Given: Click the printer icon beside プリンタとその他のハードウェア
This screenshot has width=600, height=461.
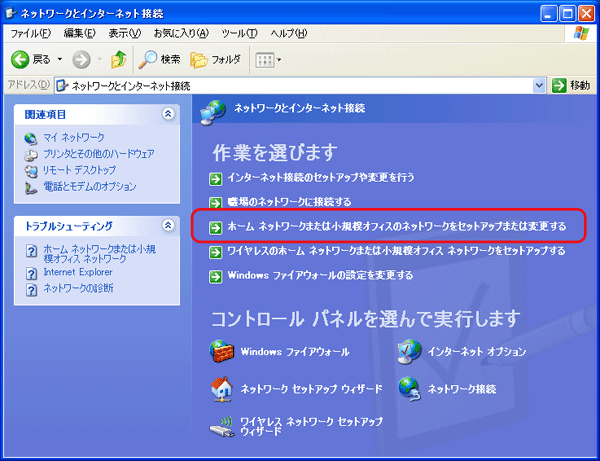Looking at the screenshot, I should tap(31, 155).
